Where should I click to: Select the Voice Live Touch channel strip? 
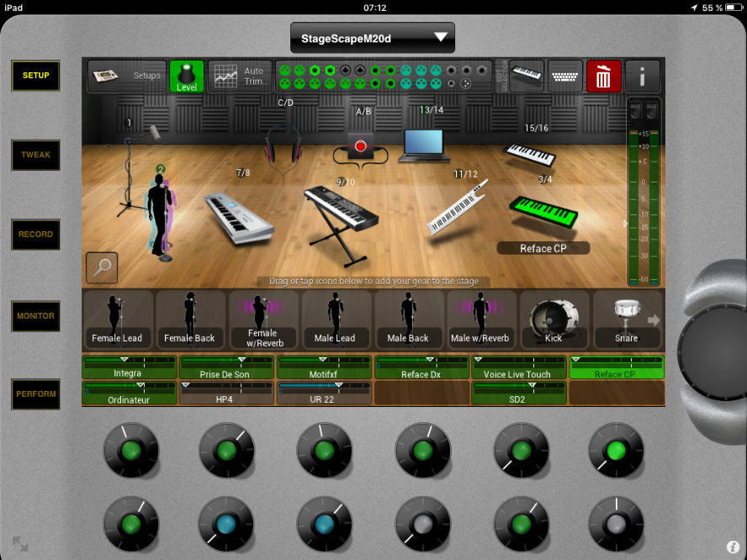click(x=517, y=367)
